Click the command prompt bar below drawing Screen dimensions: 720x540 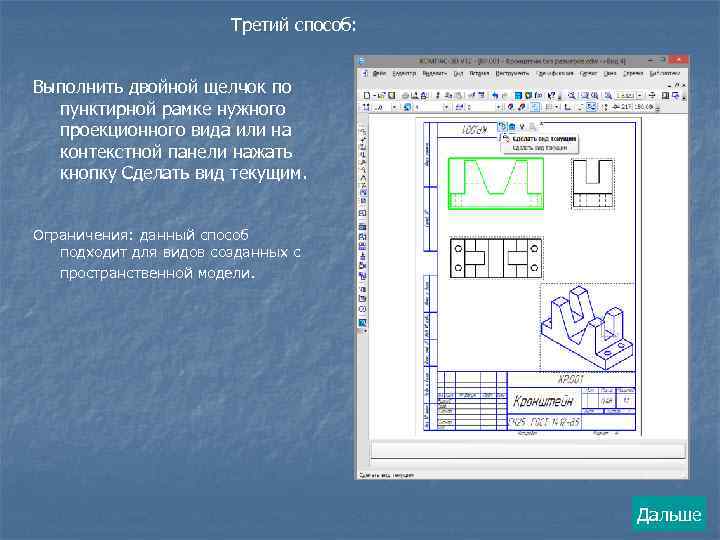tap(528, 450)
